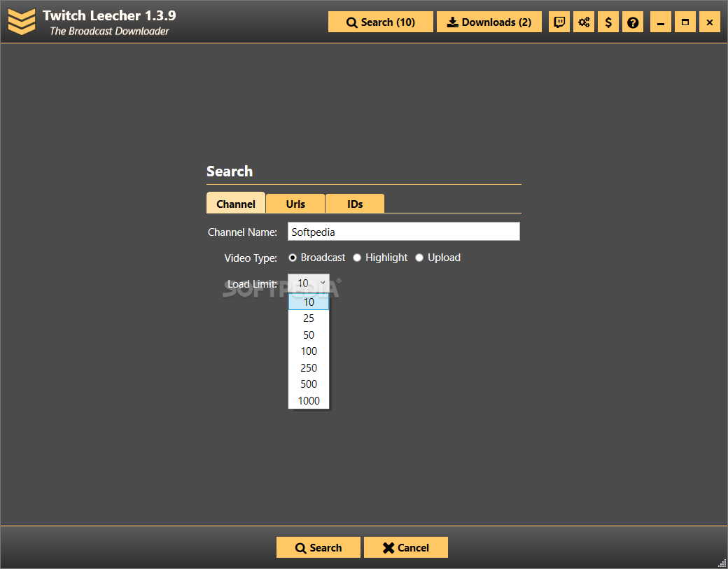Minimize the Twitch Leecher window
This screenshot has width=728, height=569.
661,22
